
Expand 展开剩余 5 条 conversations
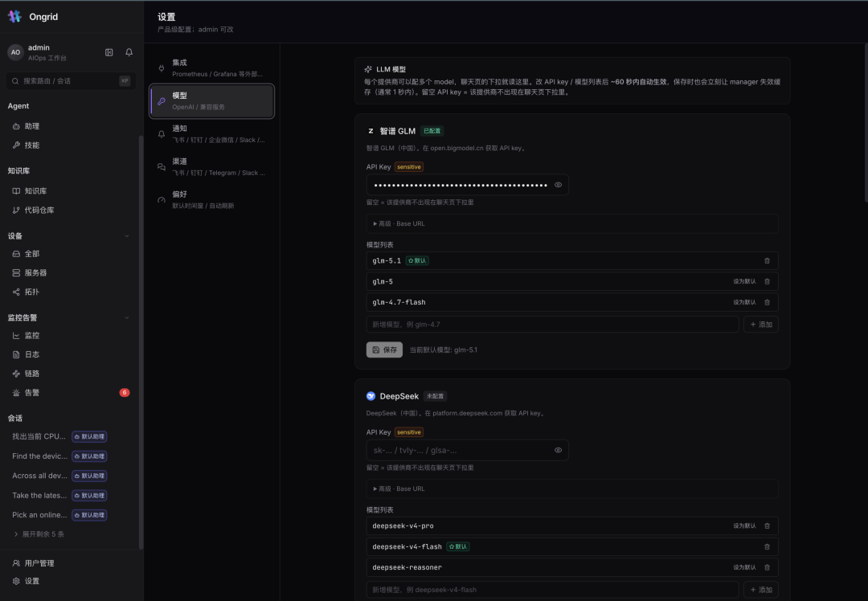pyautogui.click(x=39, y=534)
